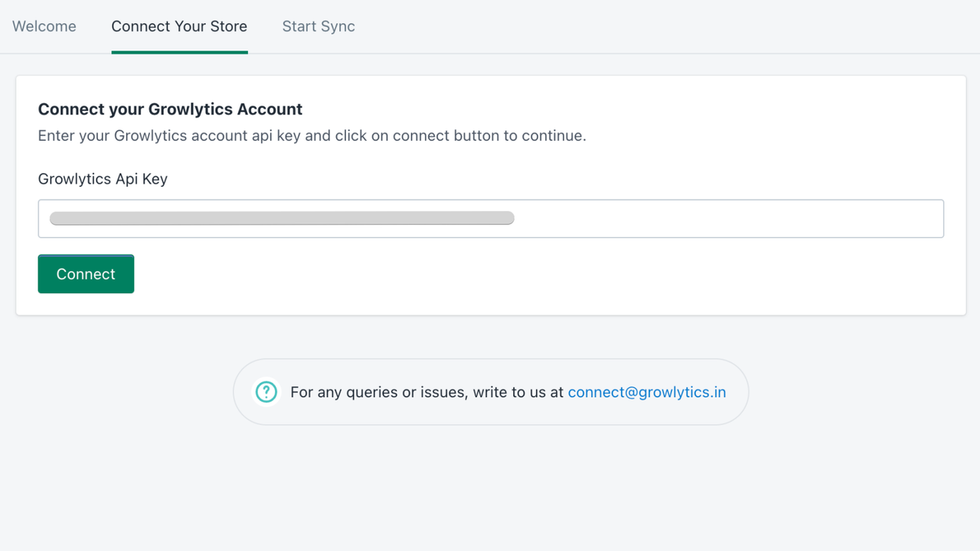Click the connect@growlytics.in email link
Viewport: 980px width, 551px height.
[647, 392]
